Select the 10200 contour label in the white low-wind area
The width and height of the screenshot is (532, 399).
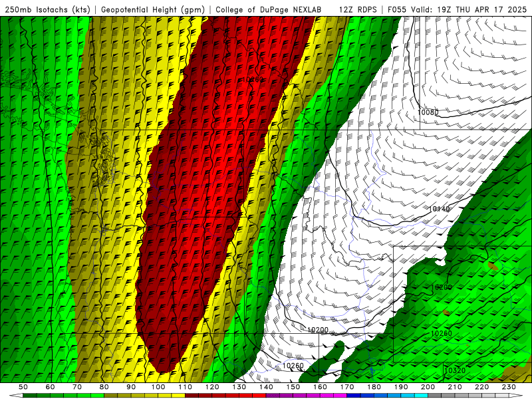[x=318, y=330]
